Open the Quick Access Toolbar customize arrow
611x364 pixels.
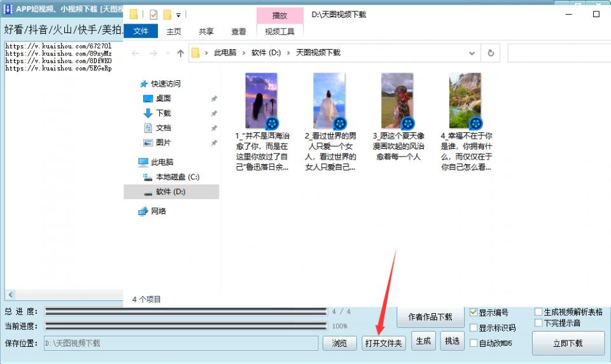pos(178,15)
